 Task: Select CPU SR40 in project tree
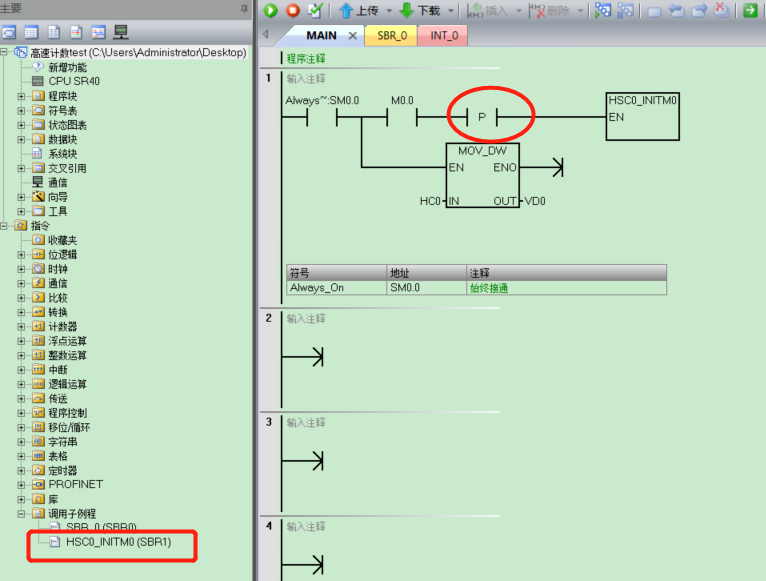point(68,81)
